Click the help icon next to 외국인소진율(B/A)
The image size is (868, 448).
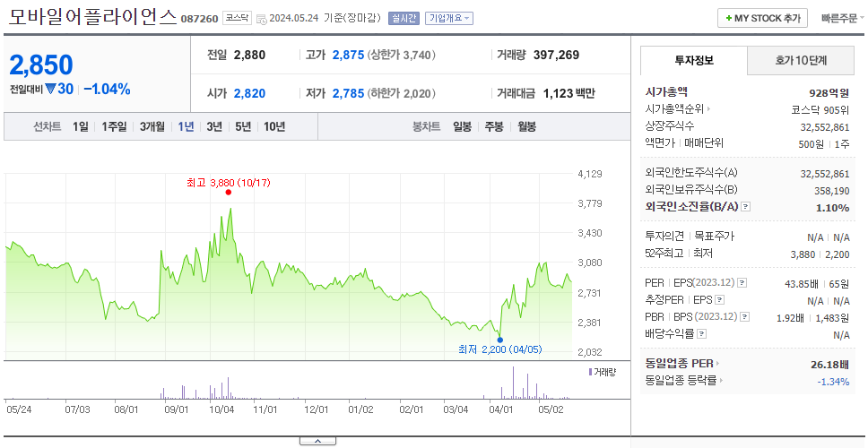pos(746,207)
